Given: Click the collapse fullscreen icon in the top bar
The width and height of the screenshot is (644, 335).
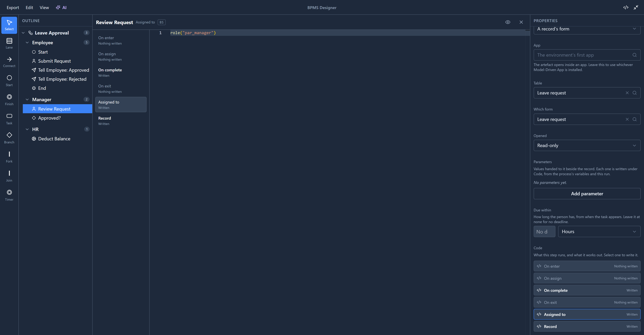Looking at the screenshot, I should coord(636,7).
